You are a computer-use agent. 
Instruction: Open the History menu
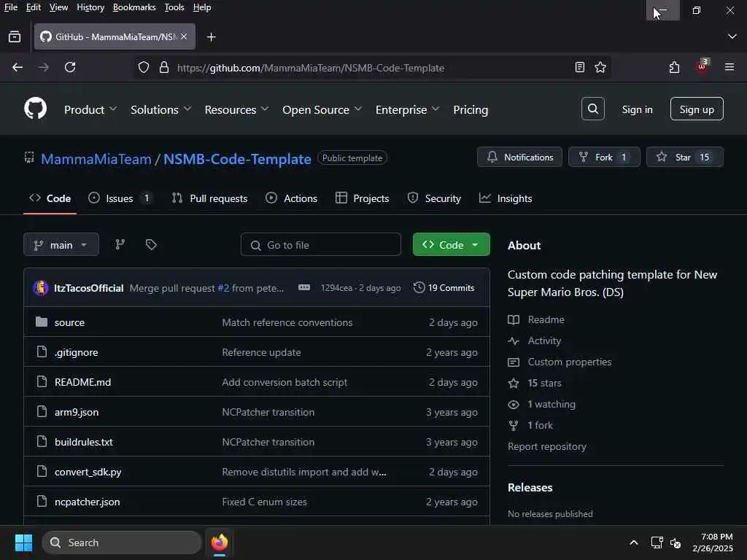pos(90,7)
